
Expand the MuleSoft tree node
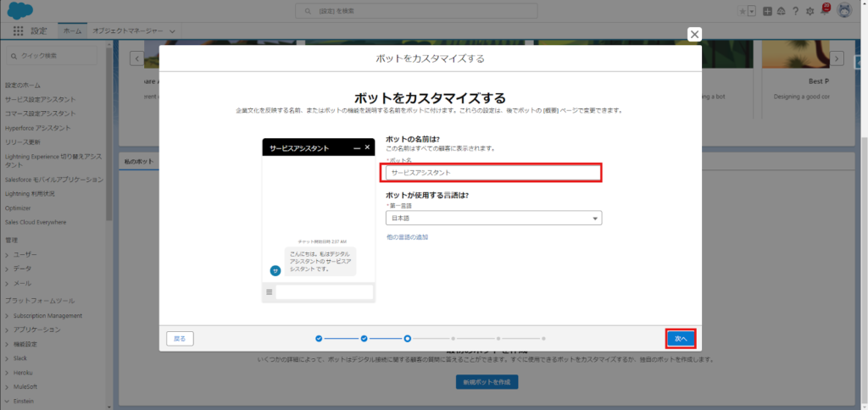[7, 387]
